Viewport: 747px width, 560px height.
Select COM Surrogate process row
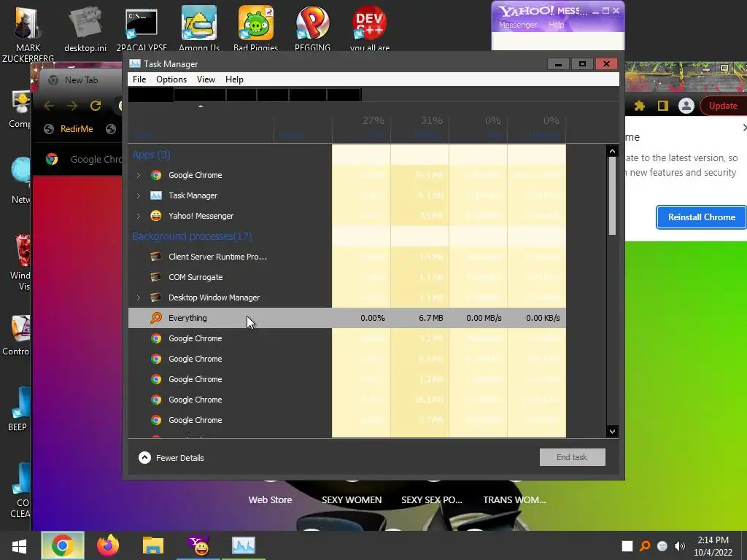pos(347,277)
